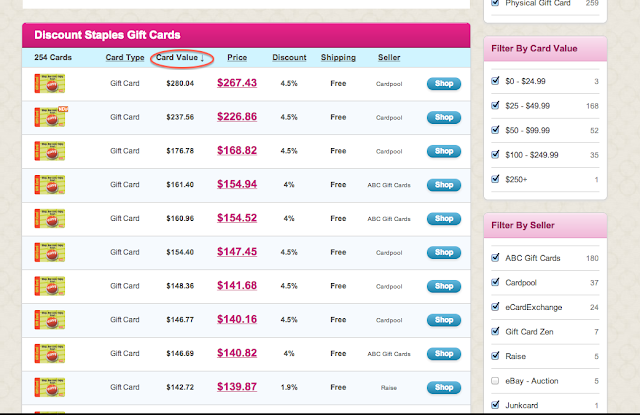This screenshot has width=640, height=415.
Task: Uncheck the $100 - $249.99 value filter
Action: pyautogui.click(x=495, y=154)
